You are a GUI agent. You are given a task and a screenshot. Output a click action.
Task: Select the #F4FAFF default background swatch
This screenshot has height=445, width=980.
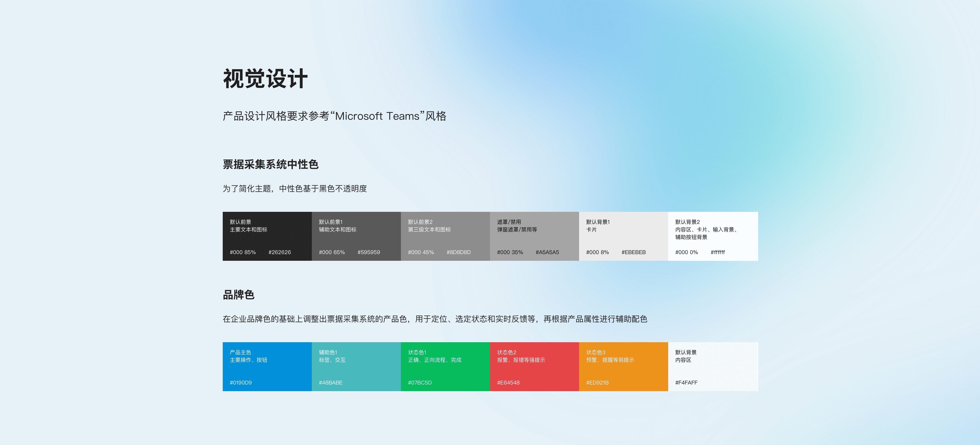click(x=713, y=366)
